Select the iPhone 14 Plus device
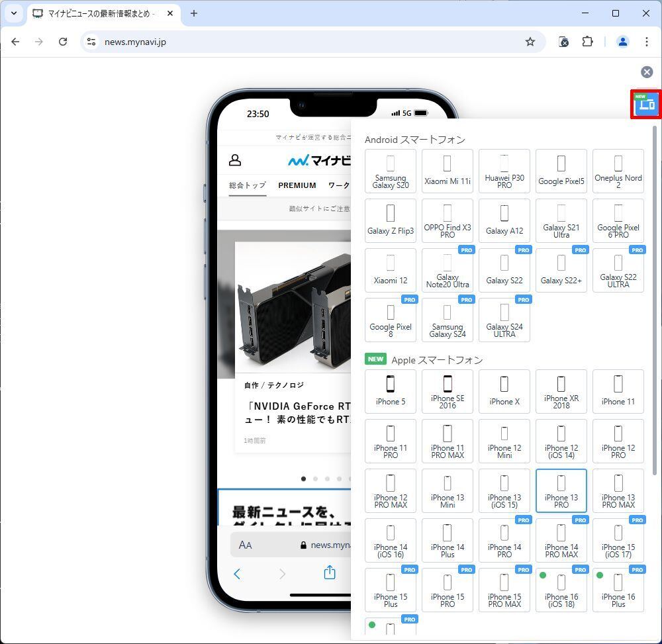 tap(448, 541)
